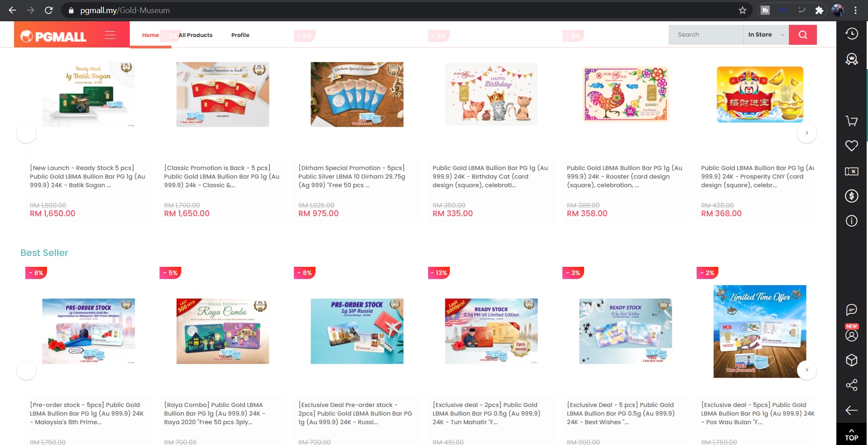The image size is (868, 445).
Task: Click the wishlist heart icon
Action: [851, 146]
